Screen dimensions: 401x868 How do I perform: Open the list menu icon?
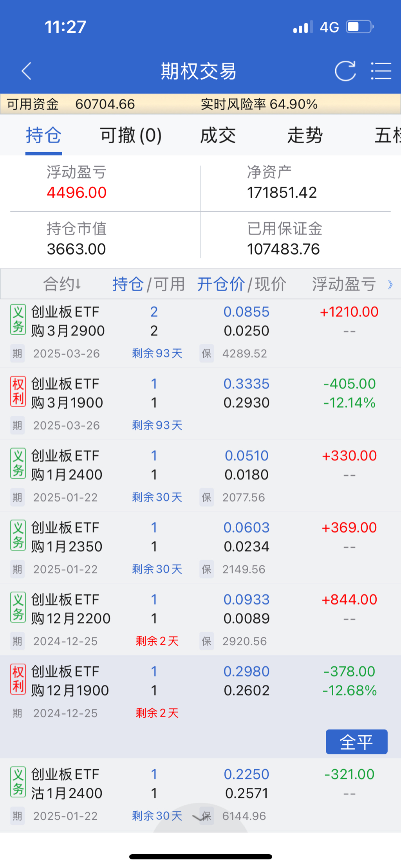(381, 71)
